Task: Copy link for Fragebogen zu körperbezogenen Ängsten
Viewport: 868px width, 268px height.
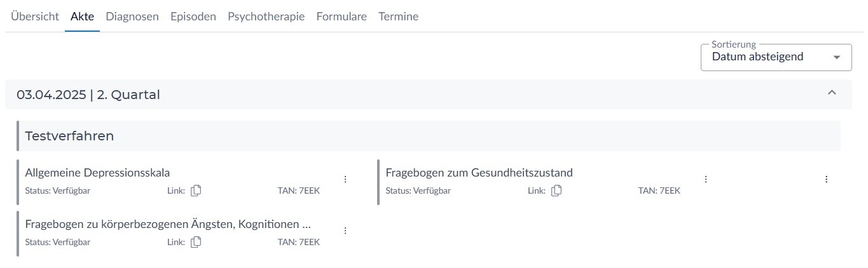Action: 196,241
